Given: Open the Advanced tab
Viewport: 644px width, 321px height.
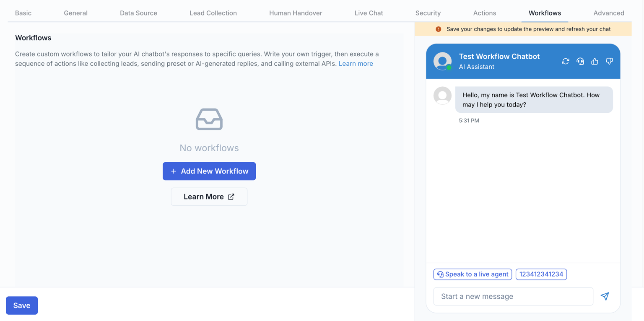Looking at the screenshot, I should pos(608,13).
